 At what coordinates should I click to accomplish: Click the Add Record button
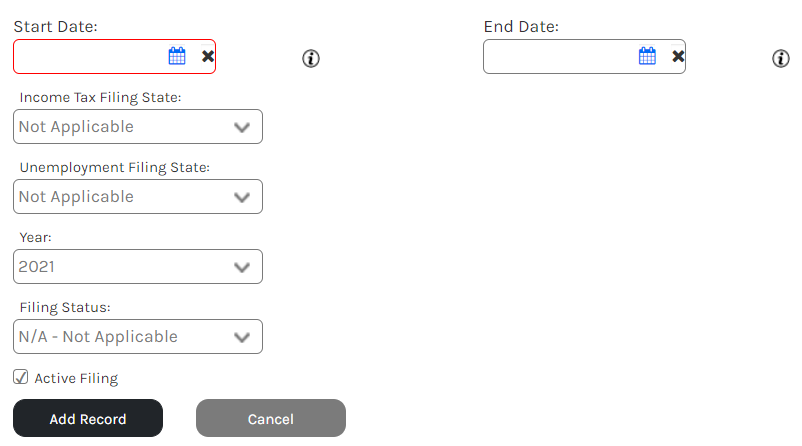pos(88,418)
